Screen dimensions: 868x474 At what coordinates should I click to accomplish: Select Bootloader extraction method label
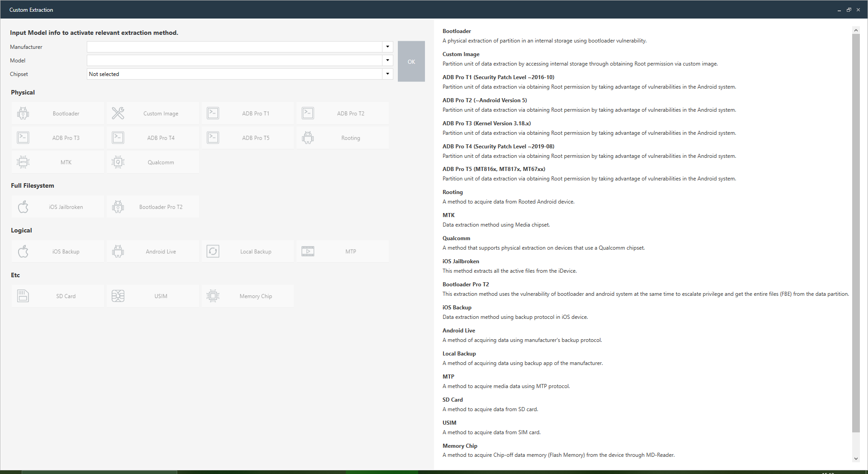pyautogui.click(x=66, y=114)
